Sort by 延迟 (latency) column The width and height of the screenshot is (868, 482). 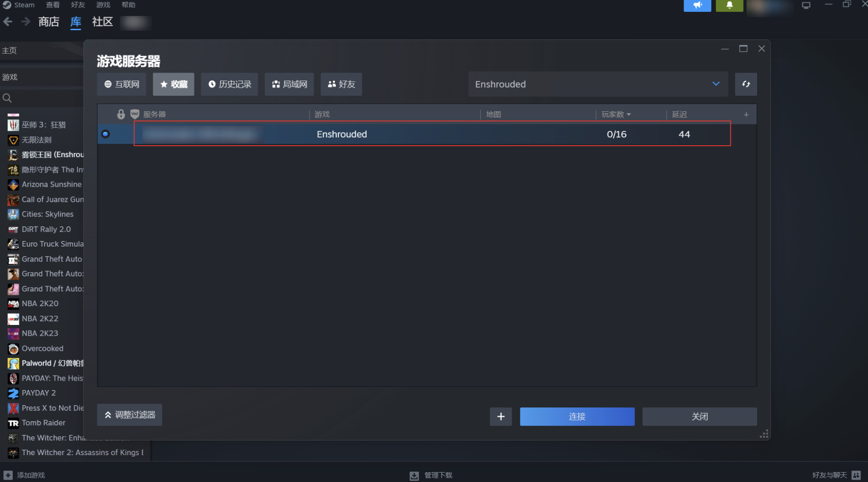pos(679,114)
